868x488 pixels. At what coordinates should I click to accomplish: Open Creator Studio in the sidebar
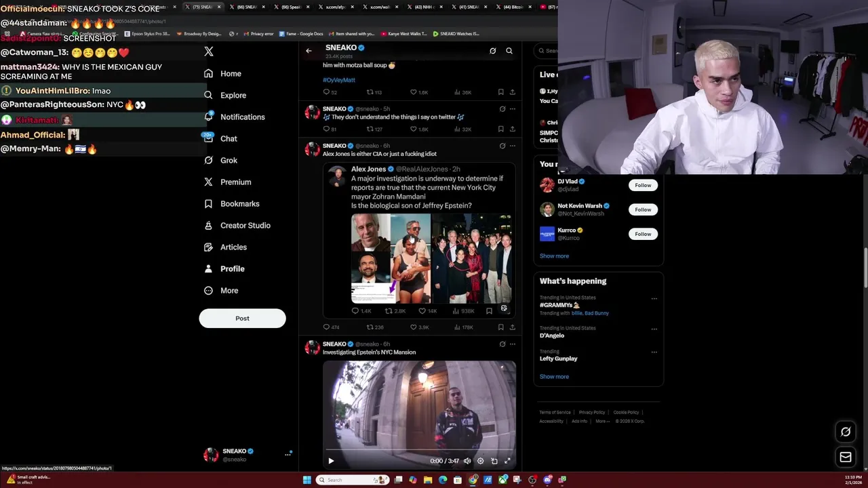(x=237, y=225)
